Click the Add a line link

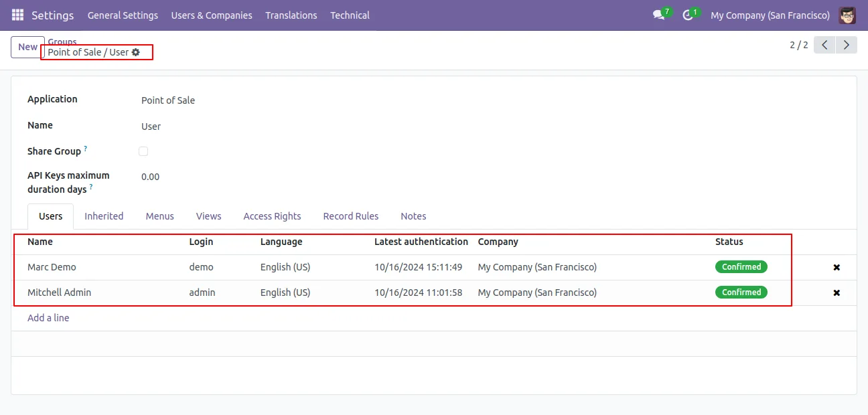[48, 318]
